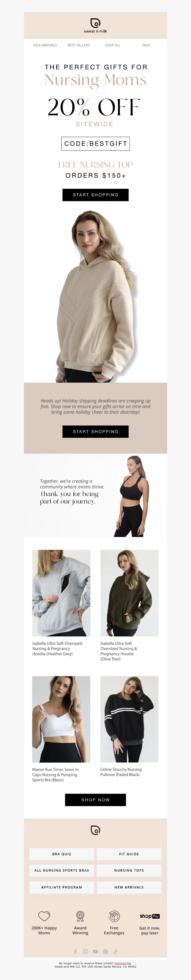This screenshot has height=980, width=191.
Task: Click the footer Sweat & Milk logo icon
Action: tap(95, 830)
